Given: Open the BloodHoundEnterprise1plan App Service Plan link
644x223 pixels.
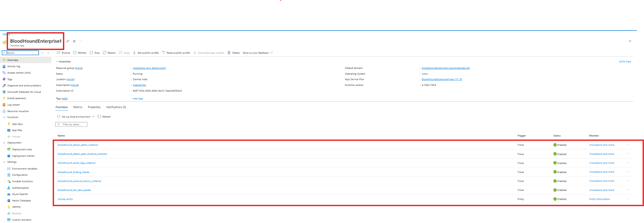Looking at the screenshot, I should pos(442,80).
